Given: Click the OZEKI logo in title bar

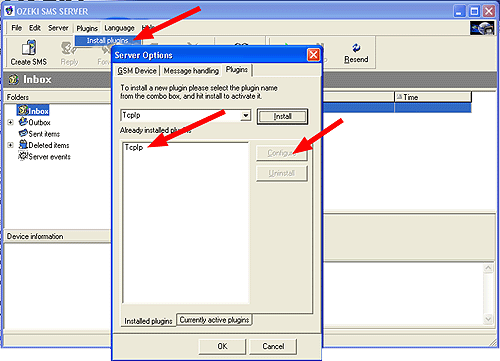Looking at the screenshot, I should [x=9, y=11].
